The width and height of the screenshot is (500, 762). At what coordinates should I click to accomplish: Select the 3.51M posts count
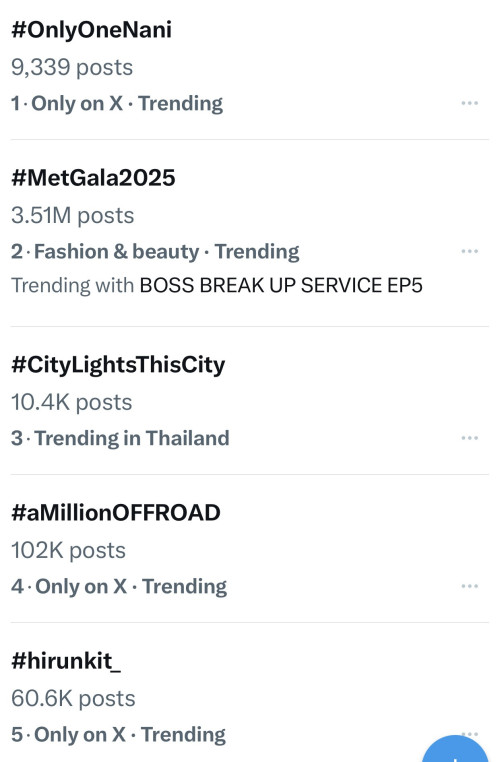tap(72, 215)
